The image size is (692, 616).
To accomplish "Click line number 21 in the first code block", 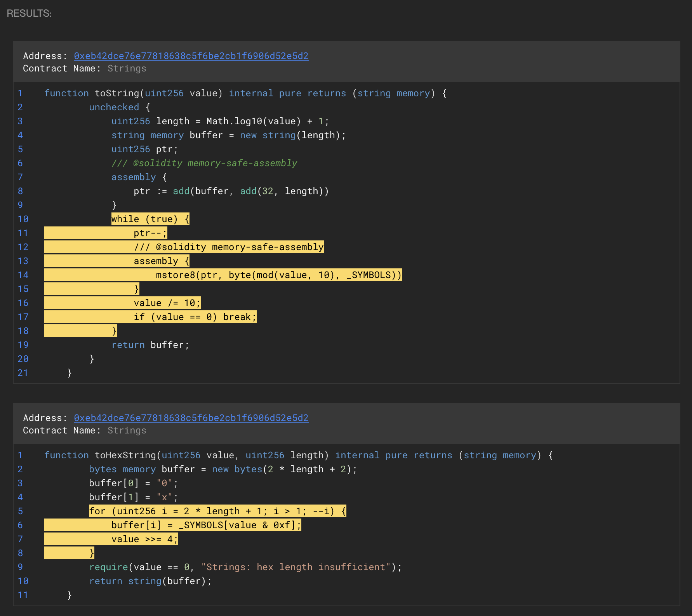I will pyautogui.click(x=23, y=373).
